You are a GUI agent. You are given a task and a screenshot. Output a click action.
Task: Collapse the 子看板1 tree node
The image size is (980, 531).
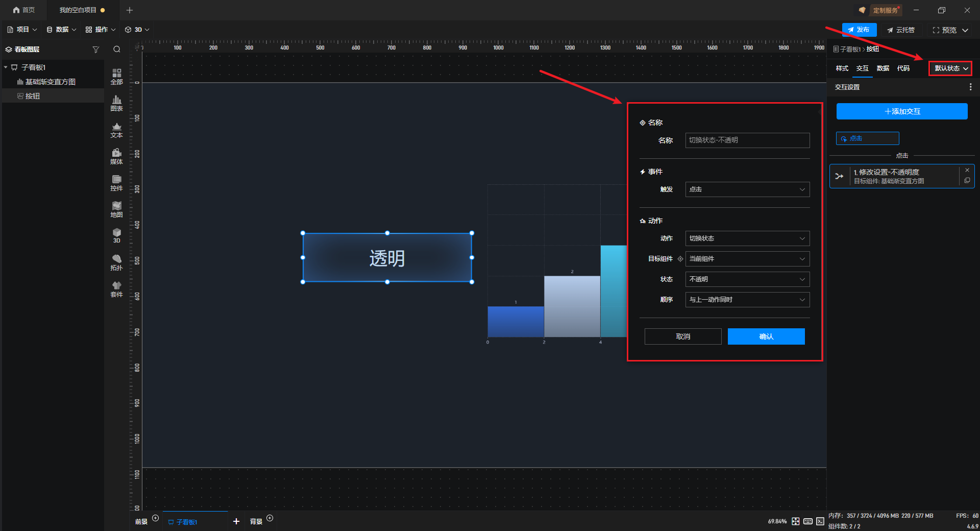click(x=6, y=67)
